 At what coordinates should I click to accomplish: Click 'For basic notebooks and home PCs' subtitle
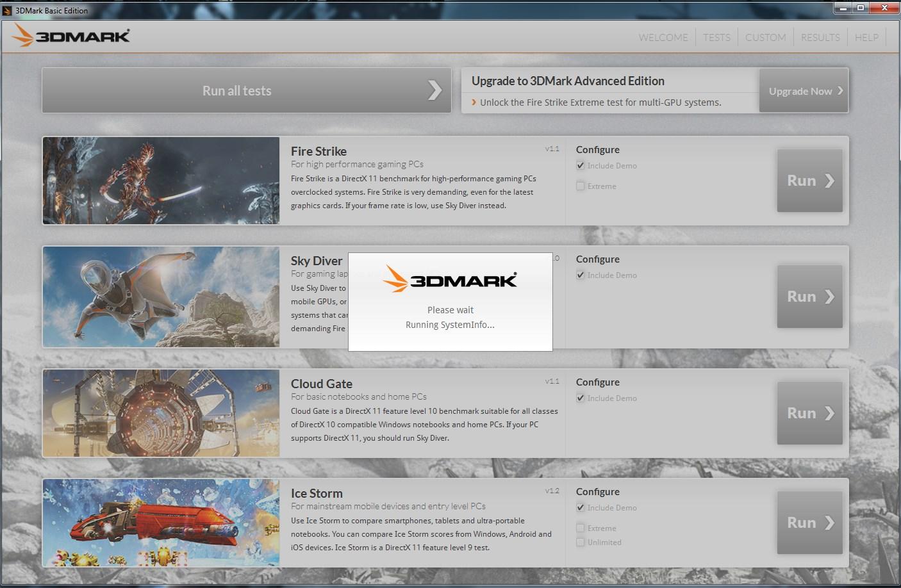359,396
